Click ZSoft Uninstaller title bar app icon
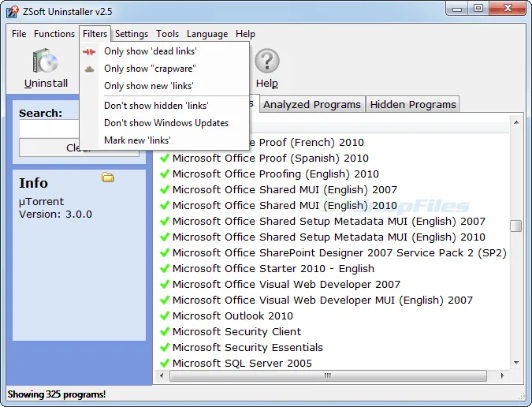 [13, 12]
